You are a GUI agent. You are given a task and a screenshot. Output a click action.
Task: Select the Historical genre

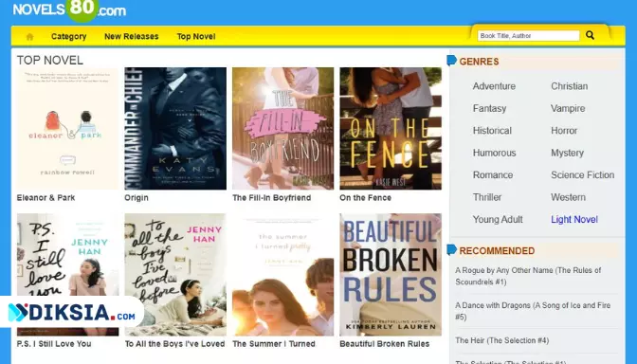(x=492, y=131)
